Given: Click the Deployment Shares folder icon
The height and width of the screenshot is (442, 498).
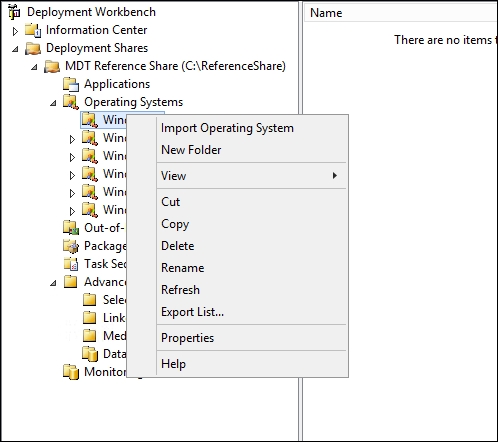Looking at the screenshot, I should point(33,48).
